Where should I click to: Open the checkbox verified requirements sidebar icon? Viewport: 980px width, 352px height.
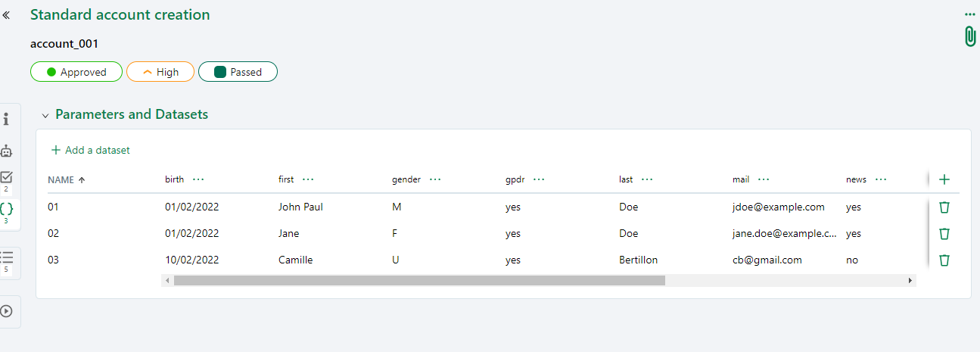[7, 178]
